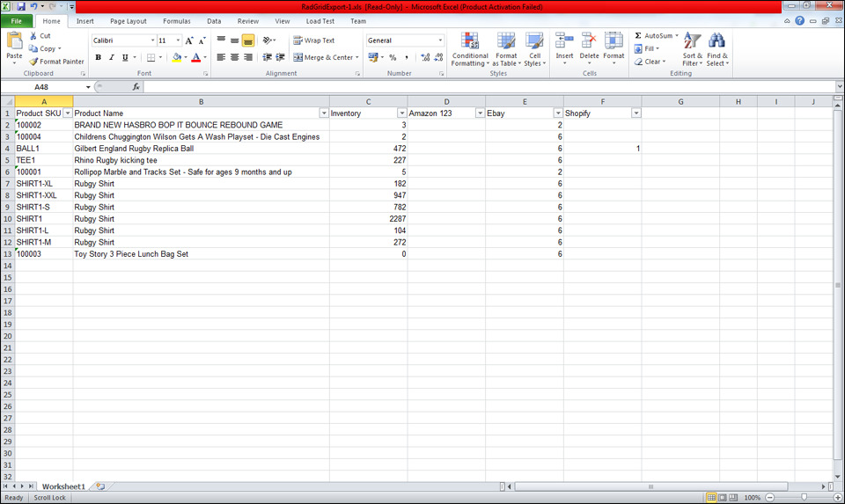Open Product Name filter dropdown
Screen dimensions: 845x504
pos(324,113)
